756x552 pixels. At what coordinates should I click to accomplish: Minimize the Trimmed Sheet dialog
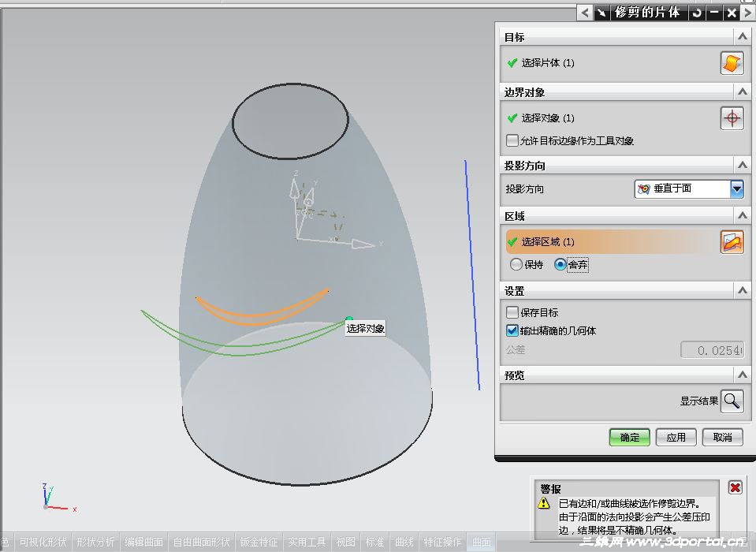714,13
